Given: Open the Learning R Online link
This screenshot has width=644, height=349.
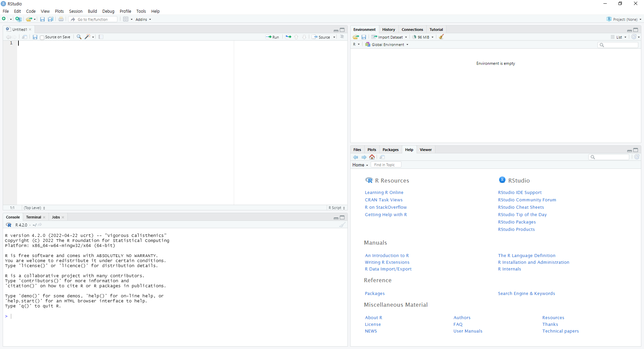Looking at the screenshot, I should 384,192.
